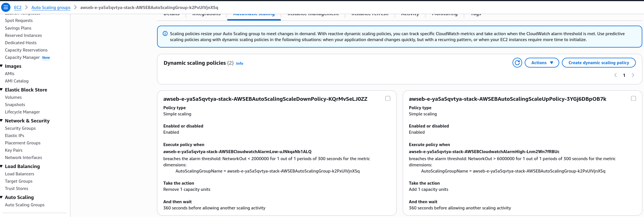This screenshot has width=644, height=217.
Task: Go to previous page of policies
Action: 616,75
